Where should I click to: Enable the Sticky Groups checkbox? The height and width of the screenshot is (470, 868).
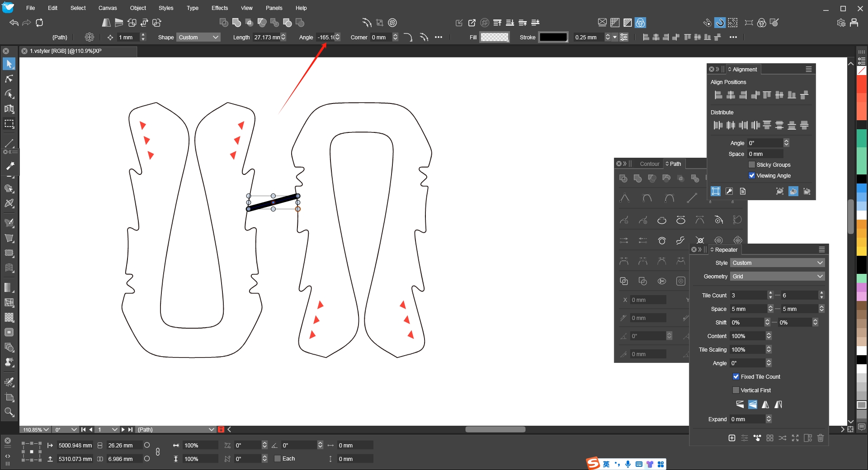click(x=752, y=164)
